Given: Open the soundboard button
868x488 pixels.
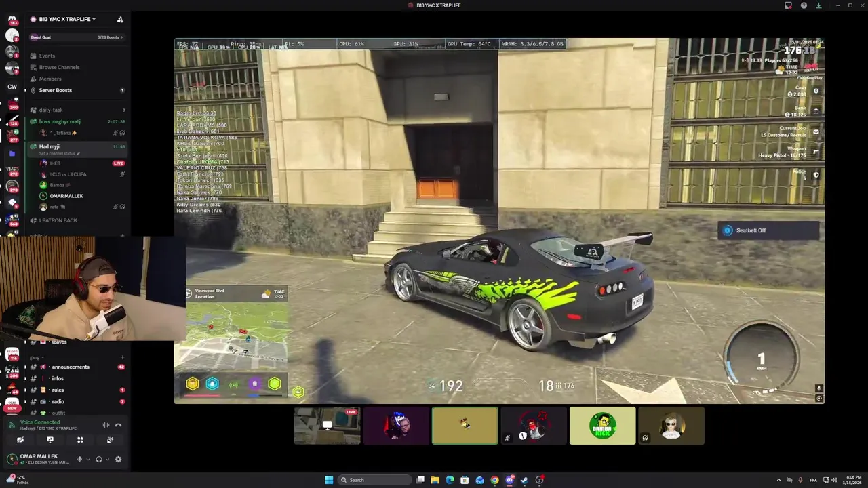Looking at the screenshot, I should point(110,440).
